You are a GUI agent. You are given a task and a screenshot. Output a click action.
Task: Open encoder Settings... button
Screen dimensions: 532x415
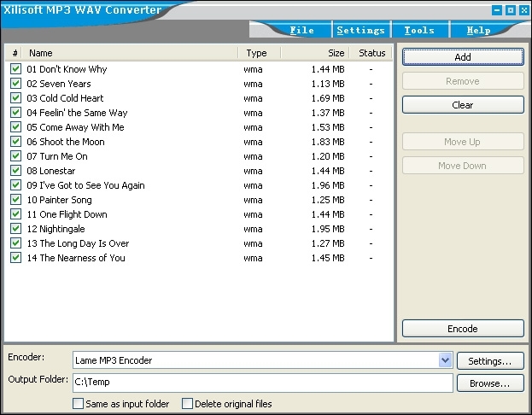tap(490, 360)
